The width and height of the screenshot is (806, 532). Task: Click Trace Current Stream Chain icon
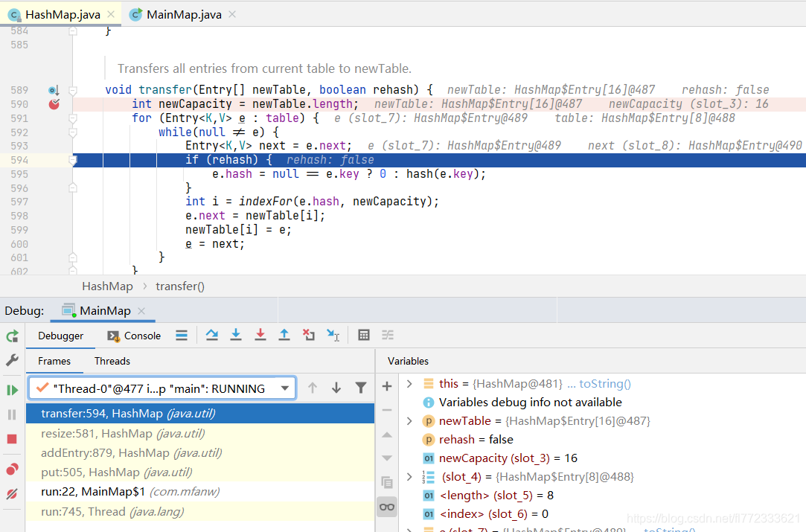pos(388,335)
